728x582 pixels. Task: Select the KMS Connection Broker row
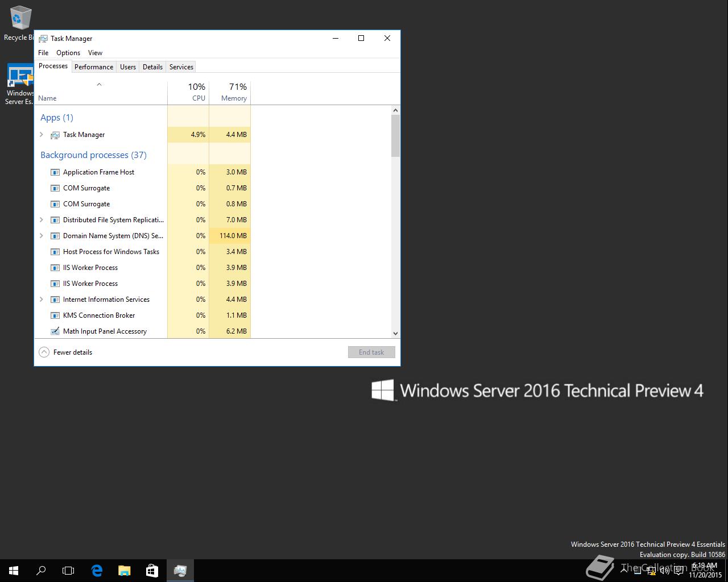point(143,315)
